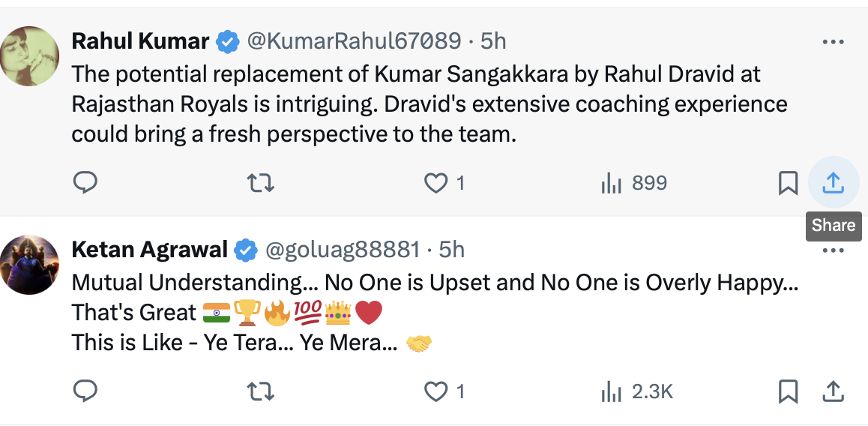This screenshot has height=426, width=868.
Task: Open Ketan Agrawal's profile picture
Action: [30, 264]
